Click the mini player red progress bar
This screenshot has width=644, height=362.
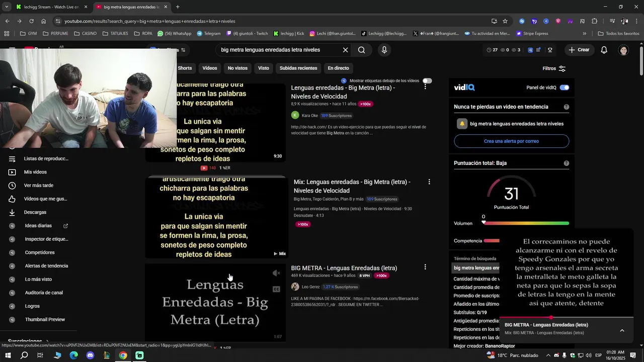[x=566, y=317]
